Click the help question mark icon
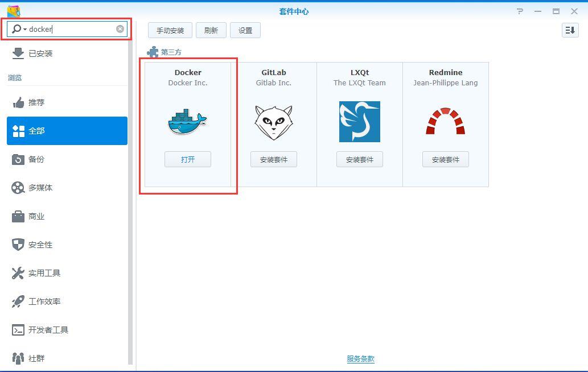Viewport: 588px width, 372px height. pos(520,11)
